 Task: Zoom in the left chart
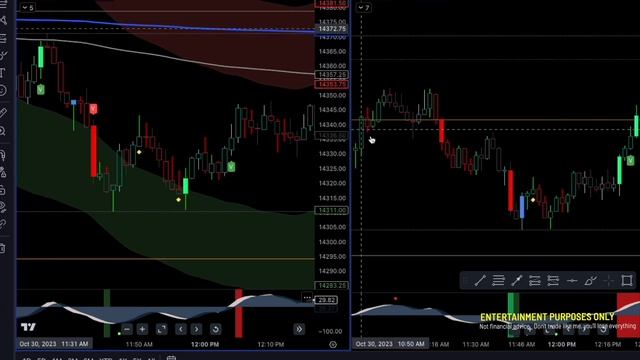coord(142,329)
